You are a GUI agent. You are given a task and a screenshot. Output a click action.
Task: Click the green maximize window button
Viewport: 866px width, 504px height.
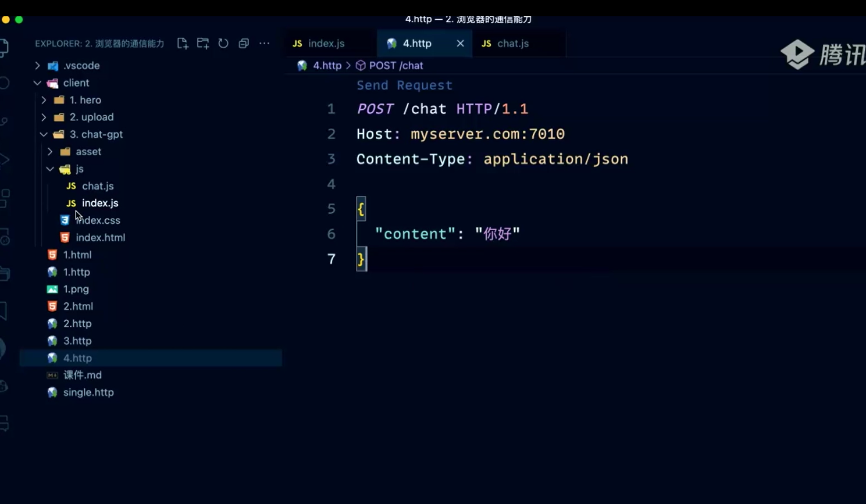coord(19,20)
